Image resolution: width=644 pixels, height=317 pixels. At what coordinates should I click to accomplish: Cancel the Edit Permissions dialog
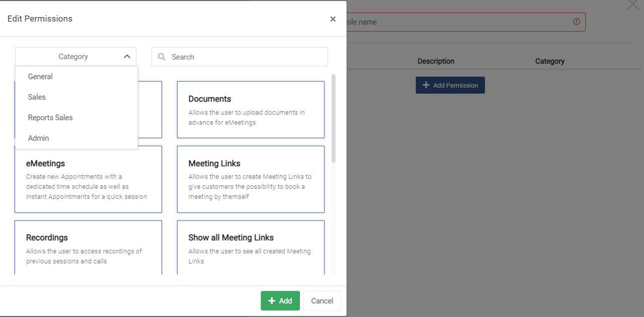point(322,301)
